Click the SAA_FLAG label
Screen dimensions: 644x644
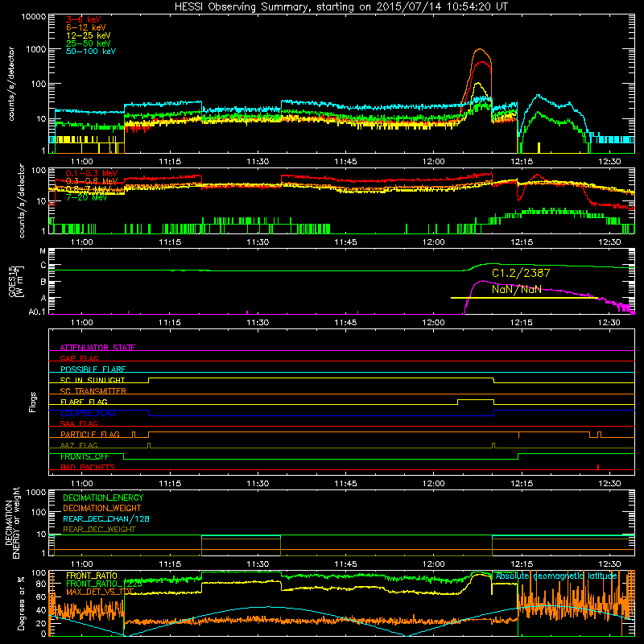coord(79,423)
